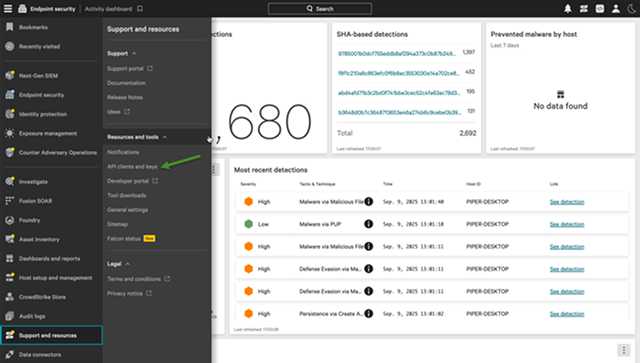Screen dimensions: 640x363
Task: Click See detection for the Low severity row
Action: coord(567,224)
